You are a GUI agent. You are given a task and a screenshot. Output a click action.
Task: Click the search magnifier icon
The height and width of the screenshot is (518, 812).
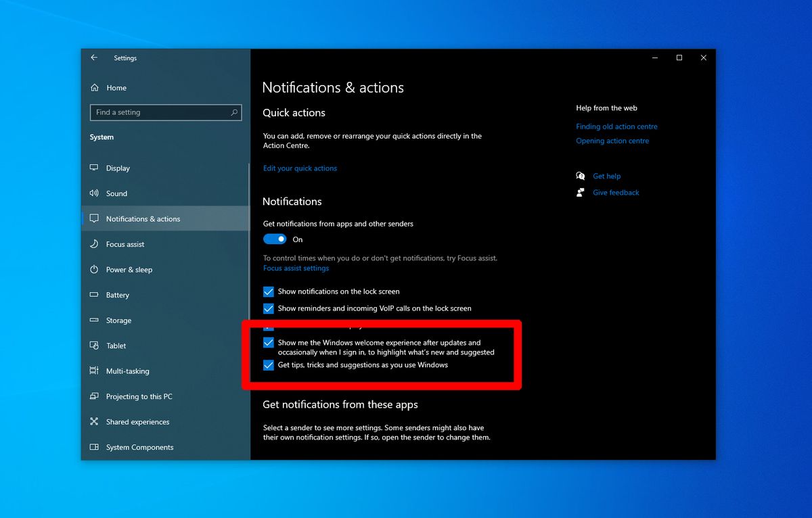click(234, 112)
